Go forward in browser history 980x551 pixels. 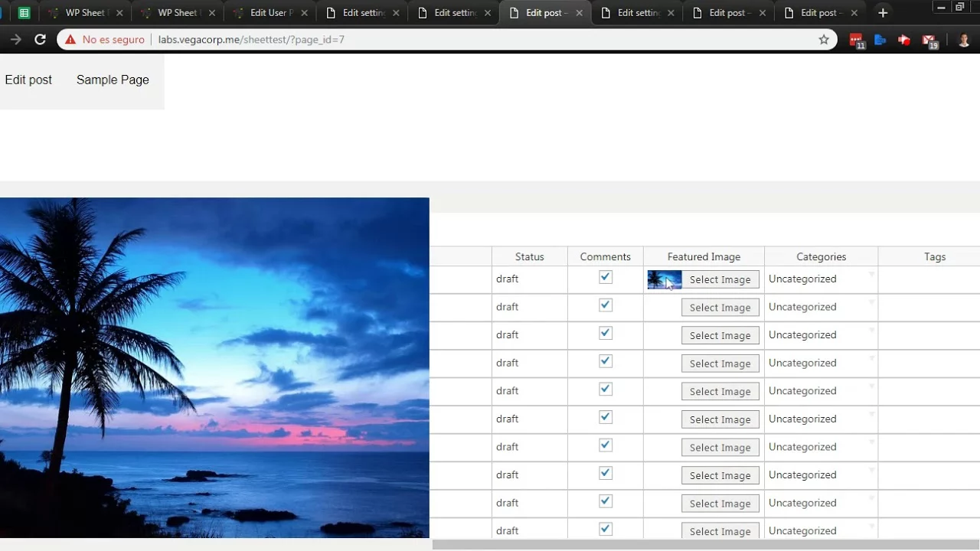tap(15, 40)
